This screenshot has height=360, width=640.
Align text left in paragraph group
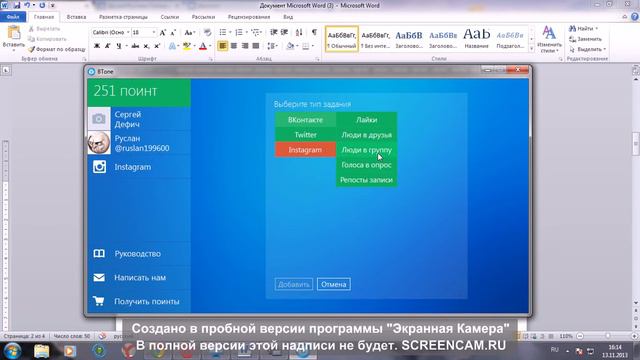[x=222, y=46]
